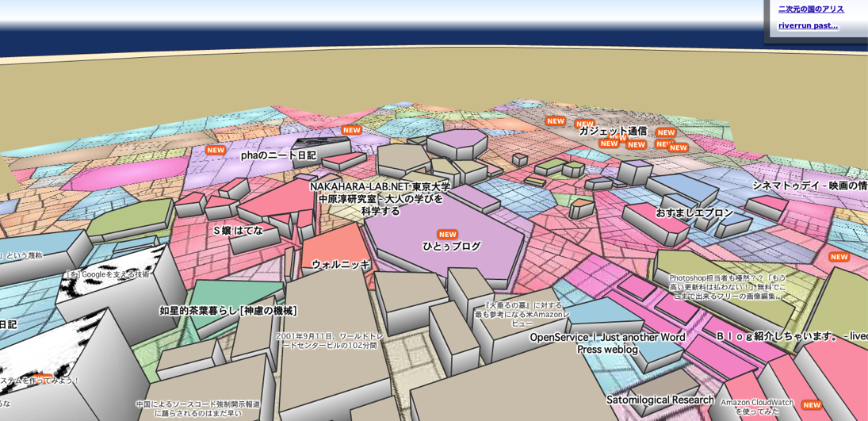Click the NEW badge left of phaのニート日記
868x421 pixels.
216,150
